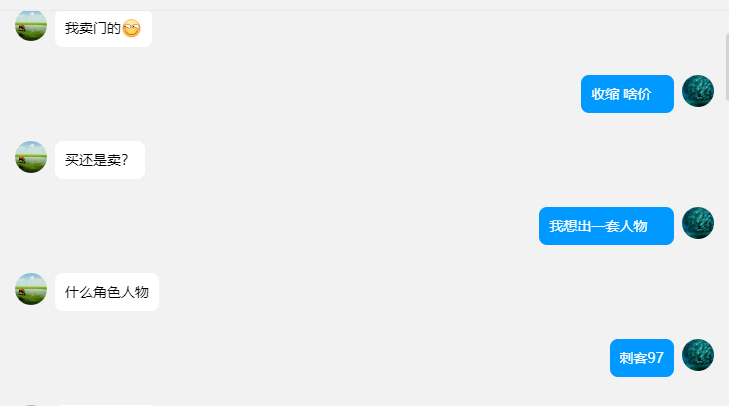Open the teal avatar next to 收缩 啥价
Screen dimensions: 729x406
click(698, 91)
